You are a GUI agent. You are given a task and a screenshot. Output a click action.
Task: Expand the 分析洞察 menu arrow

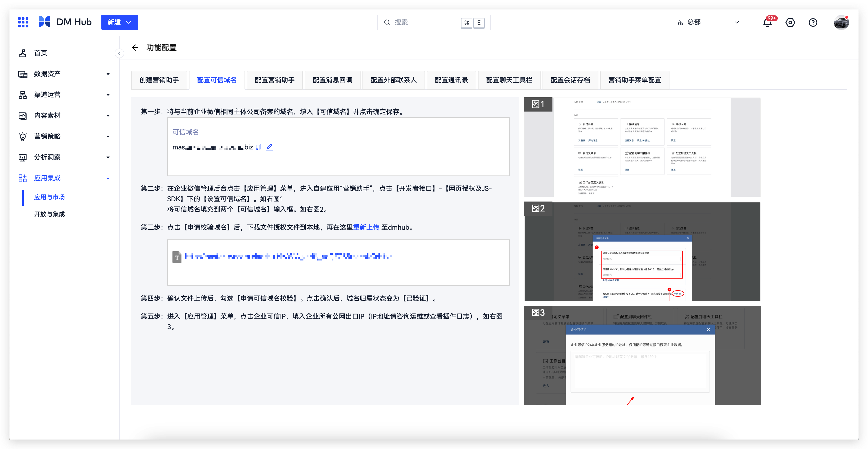coord(108,158)
